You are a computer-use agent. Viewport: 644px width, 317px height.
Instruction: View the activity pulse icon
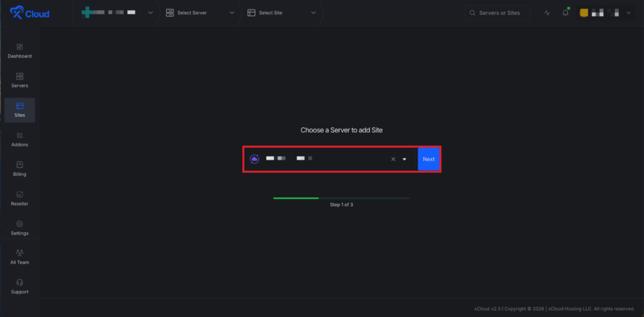tap(547, 13)
